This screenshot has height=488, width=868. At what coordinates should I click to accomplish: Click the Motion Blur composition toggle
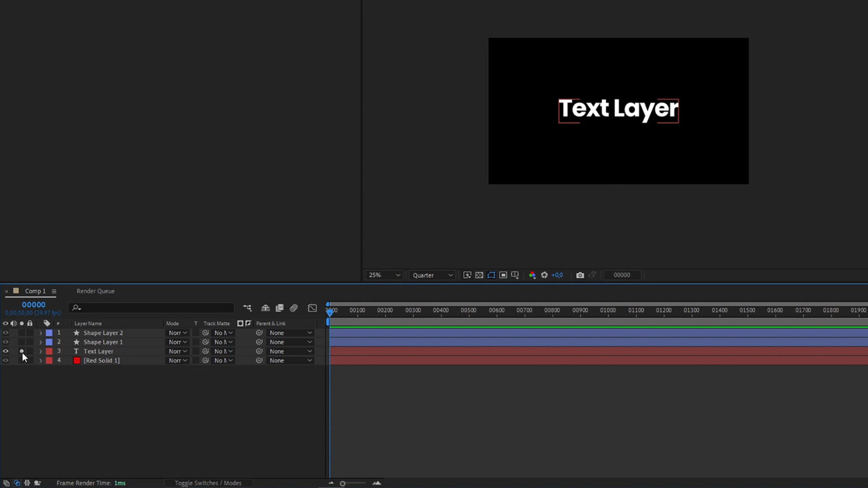293,308
